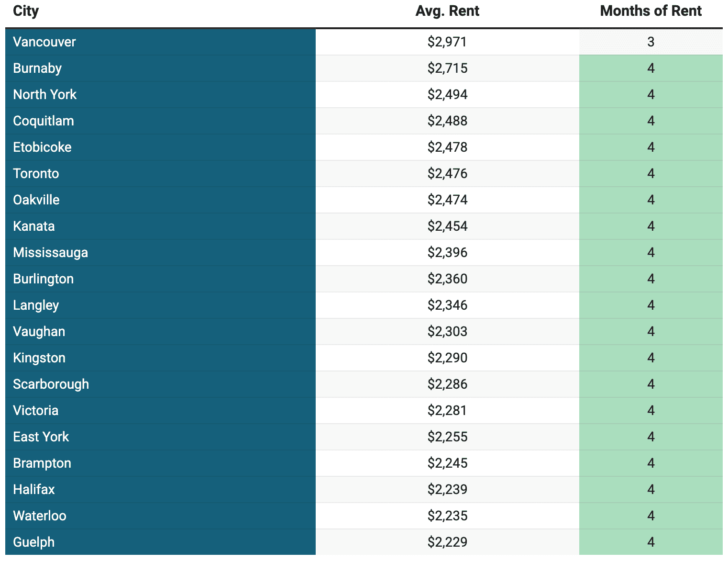Select the Halifax row label
Image resolution: width=728 pixels, height=562 pixels.
34,490
